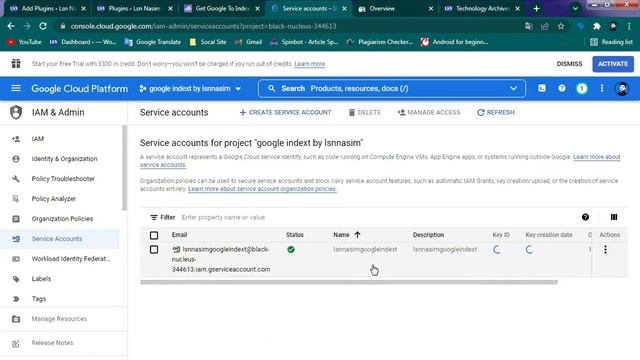Click the sidebar vertical scrollbar
640x360 pixels.
pyautogui.click(x=124, y=168)
